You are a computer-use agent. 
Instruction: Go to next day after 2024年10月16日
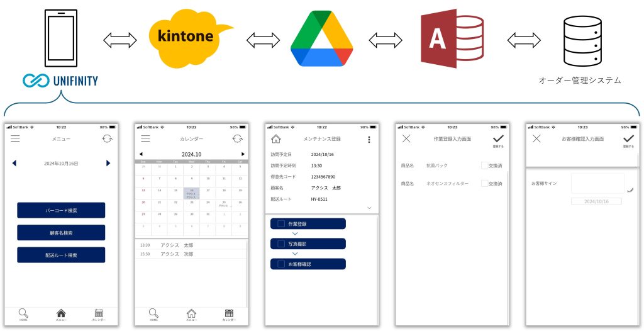pyautogui.click(x=108, y=163)
